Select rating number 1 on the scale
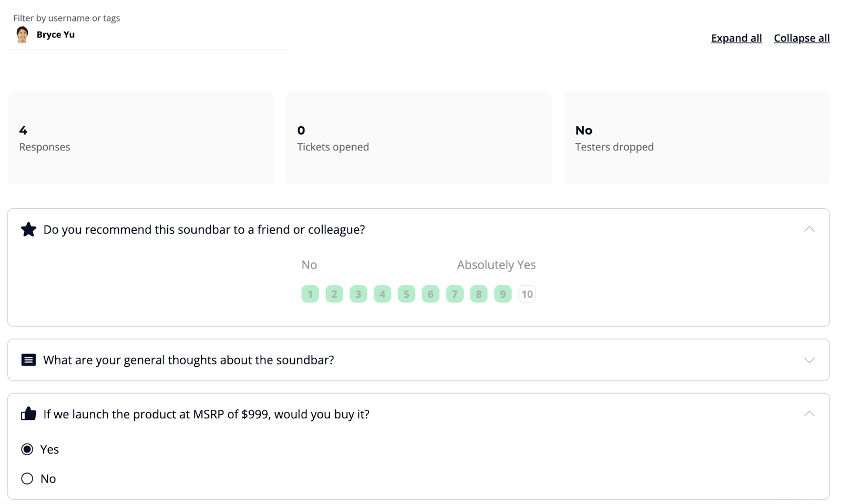The image size is (841, 504). [310, 294]
